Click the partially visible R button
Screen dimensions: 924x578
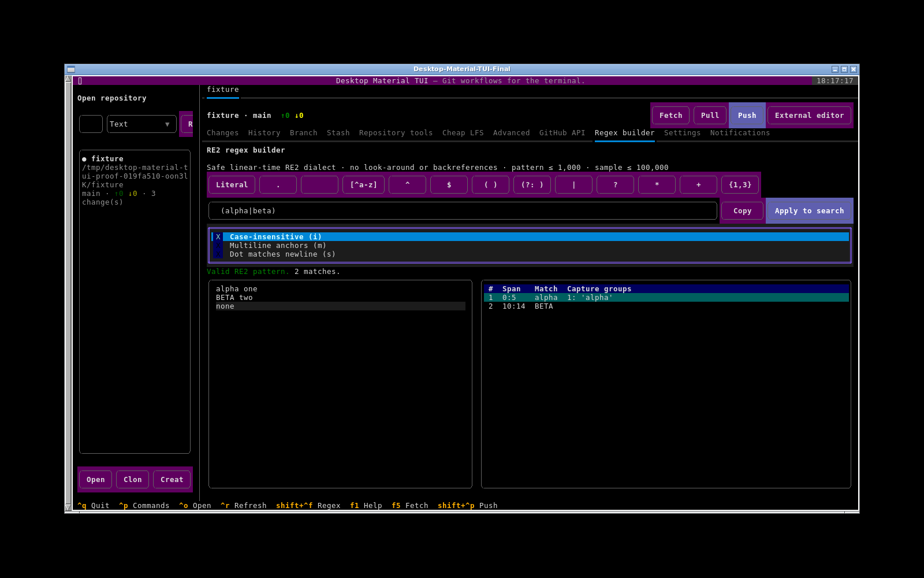point(187,124)
